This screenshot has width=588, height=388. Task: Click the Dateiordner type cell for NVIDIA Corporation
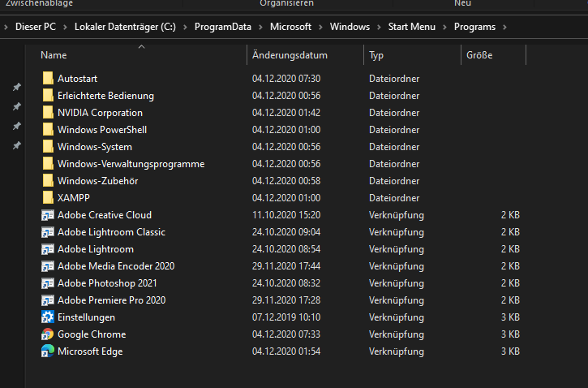click(394, 113)
